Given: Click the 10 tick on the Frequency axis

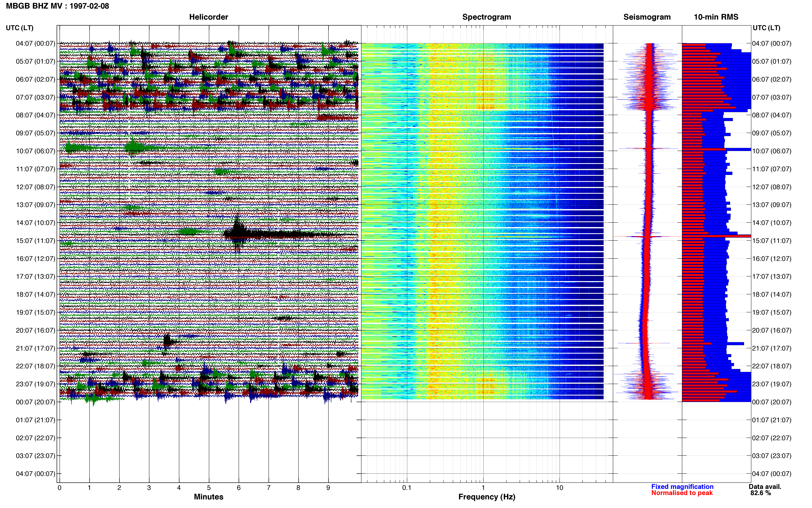Looking at the screenshot, I should 559,488.
